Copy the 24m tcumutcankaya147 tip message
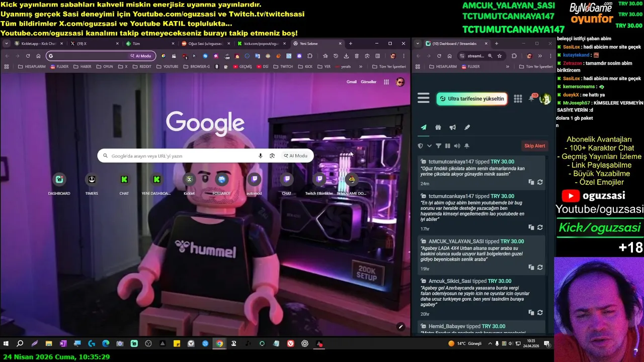644x362 pixels. (x=531, y=182)
